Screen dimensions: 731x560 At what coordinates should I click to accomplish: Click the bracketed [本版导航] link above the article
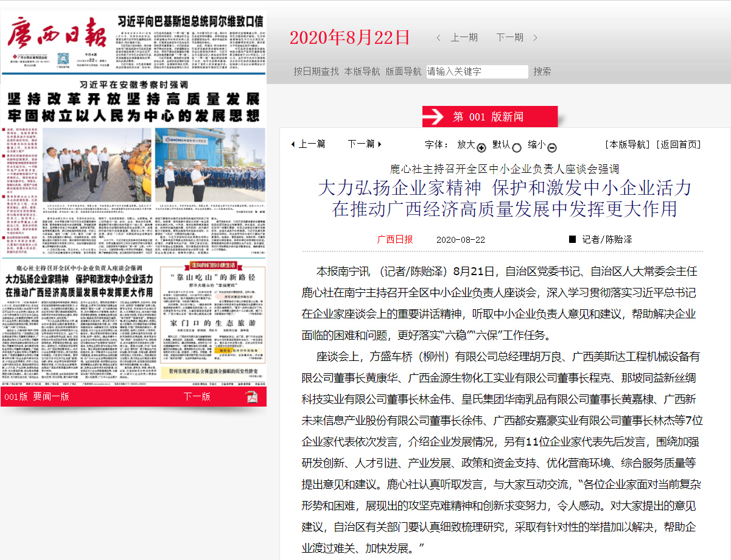click(x=628, y=145)
